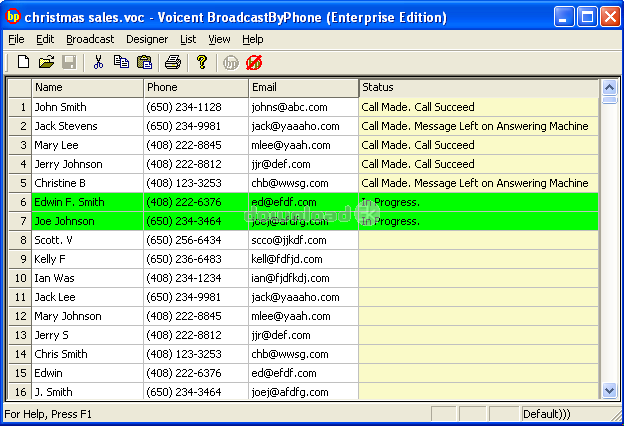Open the File menu
The image size is (624, 426).
(16, 39)
